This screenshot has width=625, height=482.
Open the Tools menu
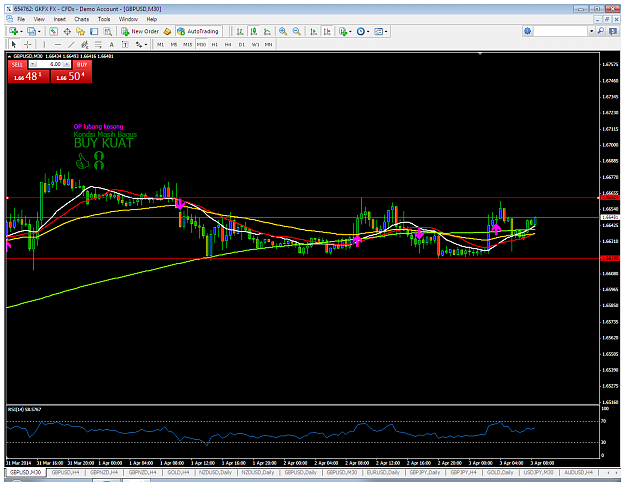(104, 19)
